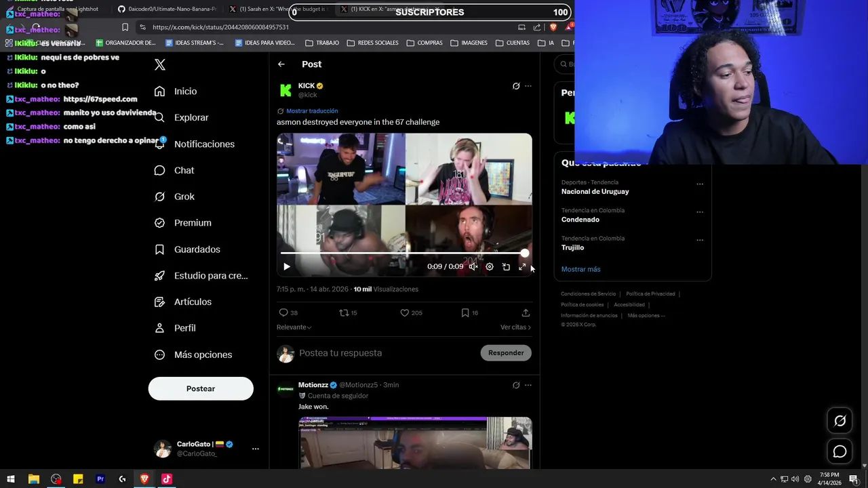Click the Postear button
The height and width of the screenshot is (488, 868).
tap(201, 388)
